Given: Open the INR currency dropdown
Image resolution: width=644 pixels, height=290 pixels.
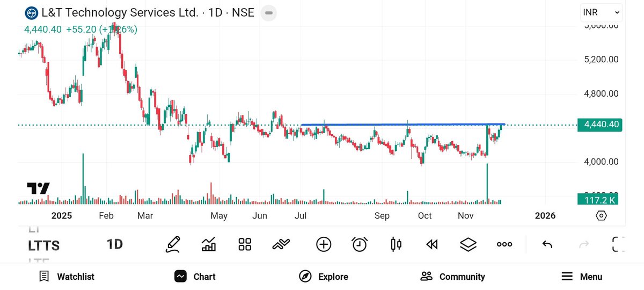Looking at the screenshot, I should 601,12.
